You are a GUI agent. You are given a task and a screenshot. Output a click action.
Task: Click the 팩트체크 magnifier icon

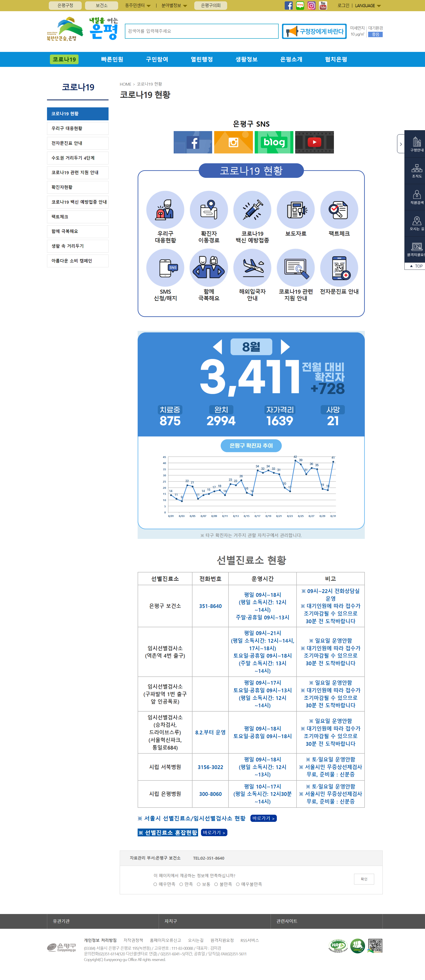click(x=339, y=210)
